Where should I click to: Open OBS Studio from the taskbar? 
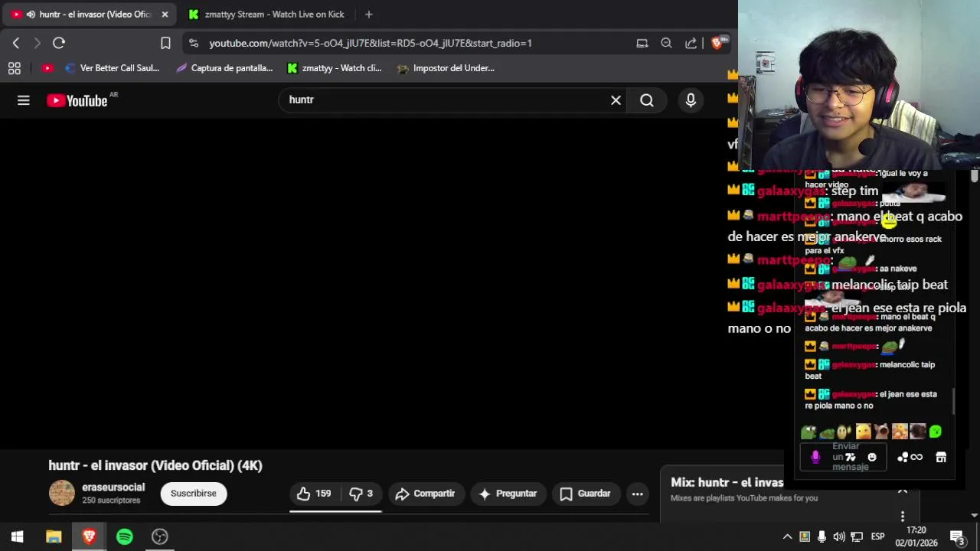(160, 536)
